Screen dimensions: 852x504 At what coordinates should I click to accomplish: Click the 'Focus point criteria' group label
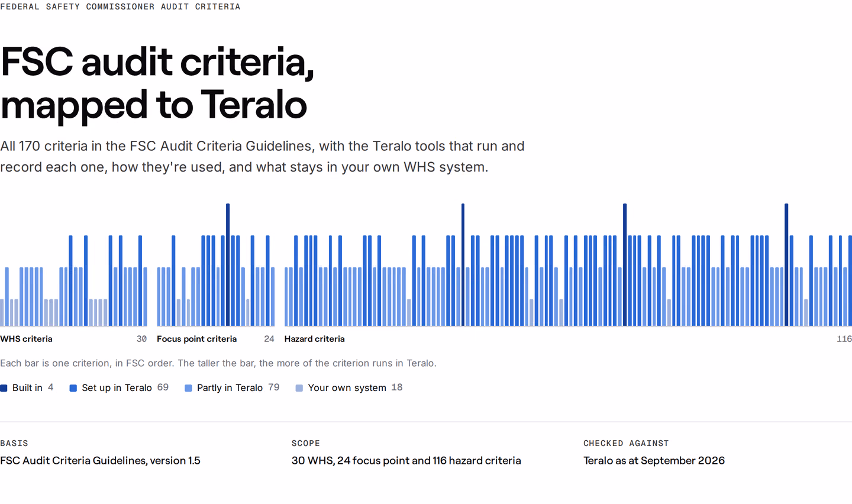(x=196, y=339)
